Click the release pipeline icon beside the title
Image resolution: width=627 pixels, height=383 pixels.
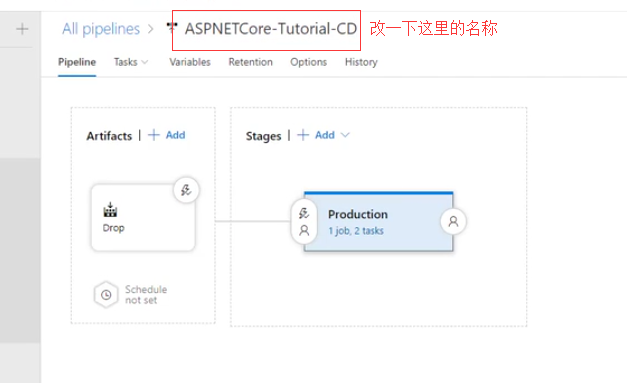[x=172, y=27]
